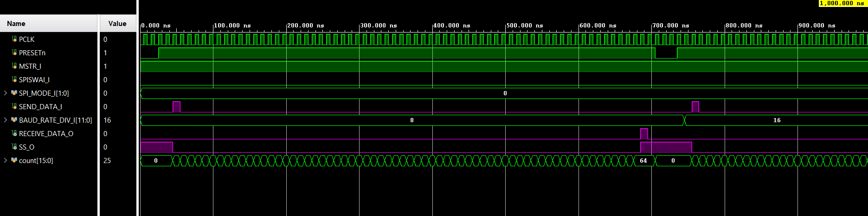
Task: Click the PCLK value 0
Action: click(x=105, y=39)
